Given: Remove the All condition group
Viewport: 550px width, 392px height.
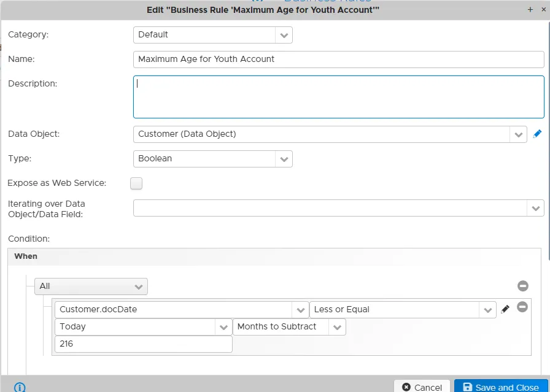Looking at the screenshot, I should pyautogui.click(x=522, y=286).
